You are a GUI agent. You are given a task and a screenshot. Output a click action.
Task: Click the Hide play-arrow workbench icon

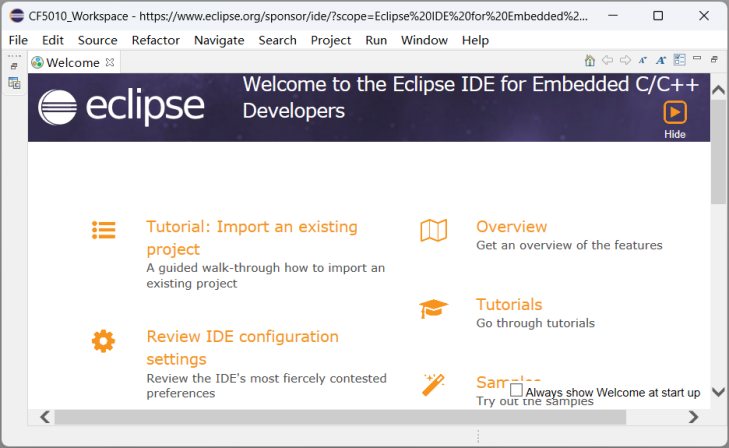(675, 112)
